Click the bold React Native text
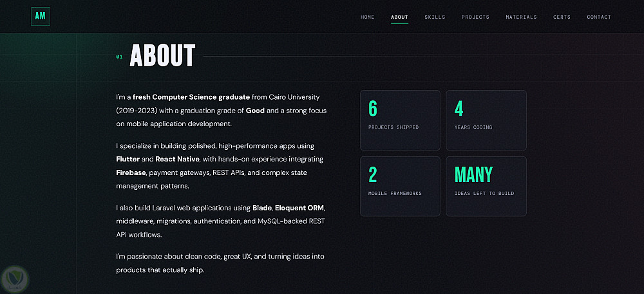Viewport: 644px width, 294px height. click(178, 159)
